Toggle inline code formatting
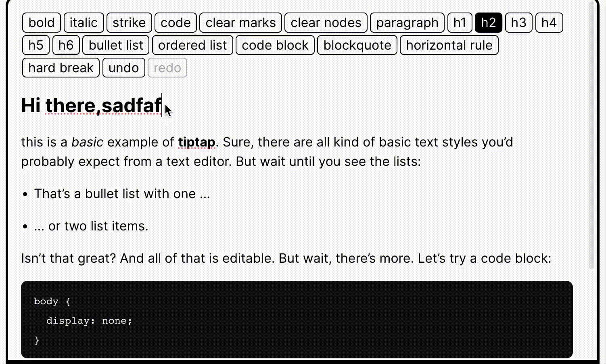The height and width of the screenshot is (364, 606). (x=176, y=23)
